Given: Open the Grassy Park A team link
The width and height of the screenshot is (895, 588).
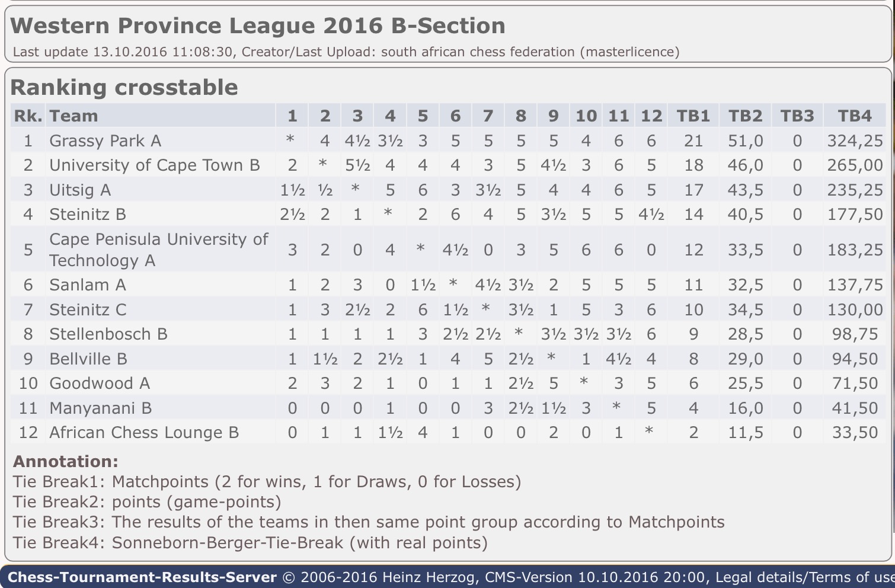Looking at the screenshot, I should [105, 141].
